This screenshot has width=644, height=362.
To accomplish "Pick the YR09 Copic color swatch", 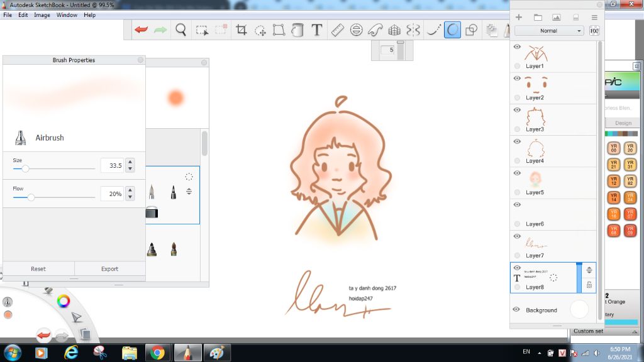I will 630,230.
